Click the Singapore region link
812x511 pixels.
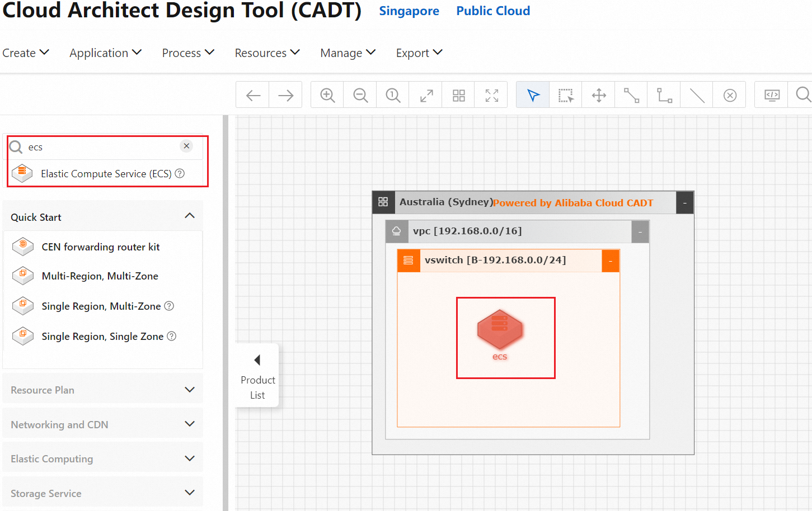pyautogui.click(x=409, y=11)
